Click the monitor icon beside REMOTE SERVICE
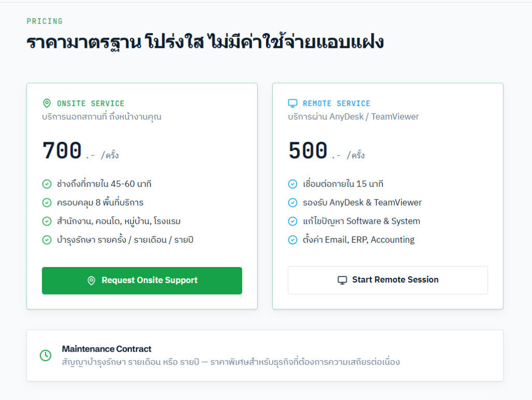Image resolution: width=532 pixels, height=400 pixels. pos(292,103)
